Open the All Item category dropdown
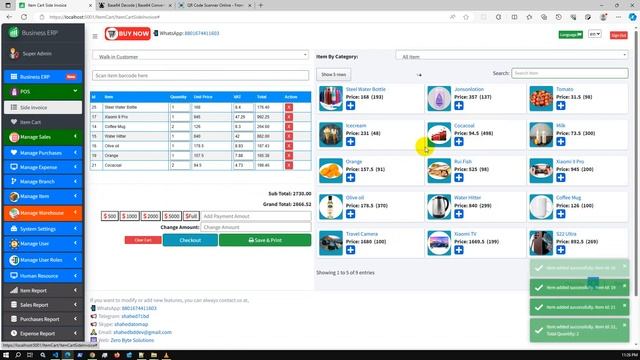 click(x=512, y=56)
